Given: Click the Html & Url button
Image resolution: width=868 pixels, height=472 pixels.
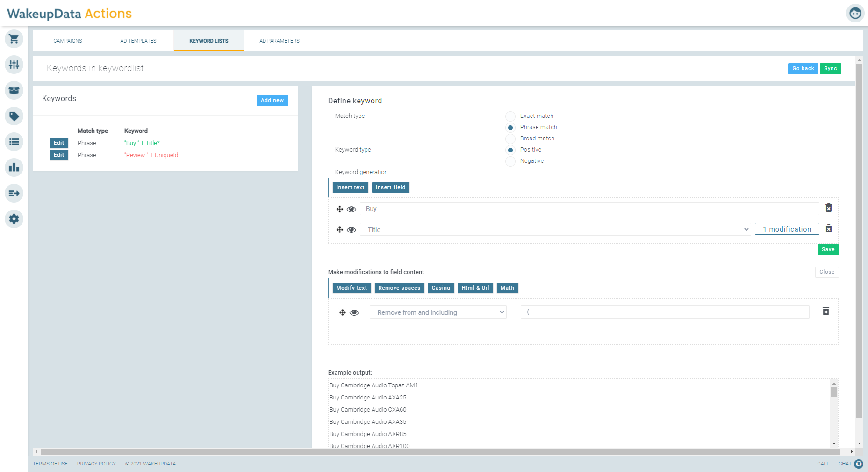Looking at the screenshot, I should pos(475,288).
